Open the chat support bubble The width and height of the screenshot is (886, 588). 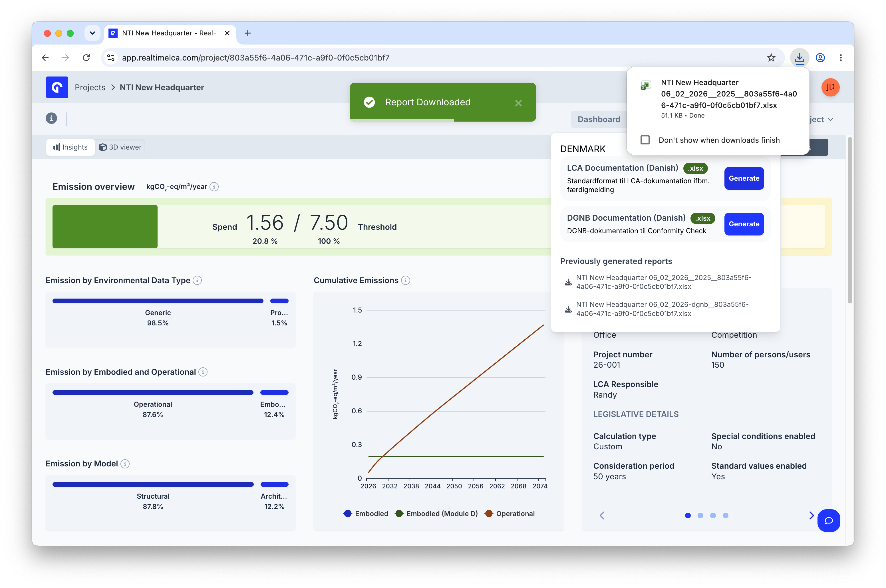point(829,521)
